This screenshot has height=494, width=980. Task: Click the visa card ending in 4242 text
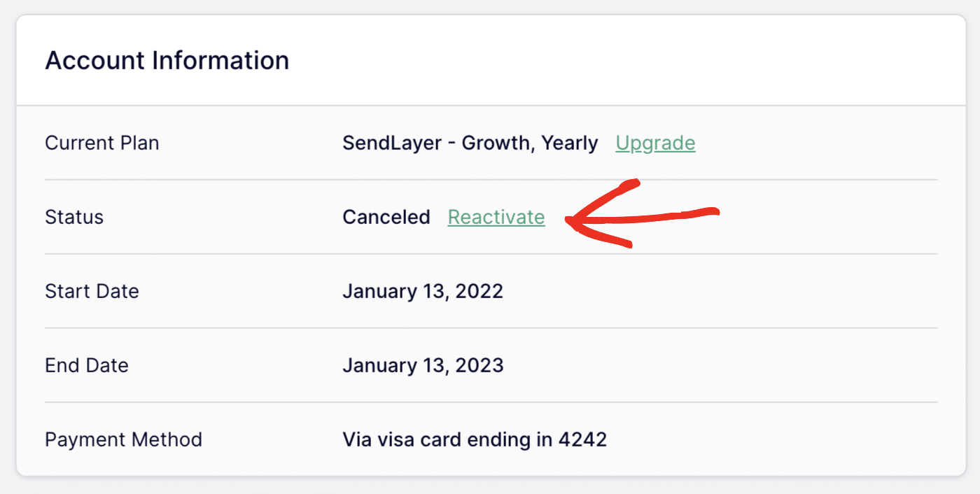click(x=475, y=440)
